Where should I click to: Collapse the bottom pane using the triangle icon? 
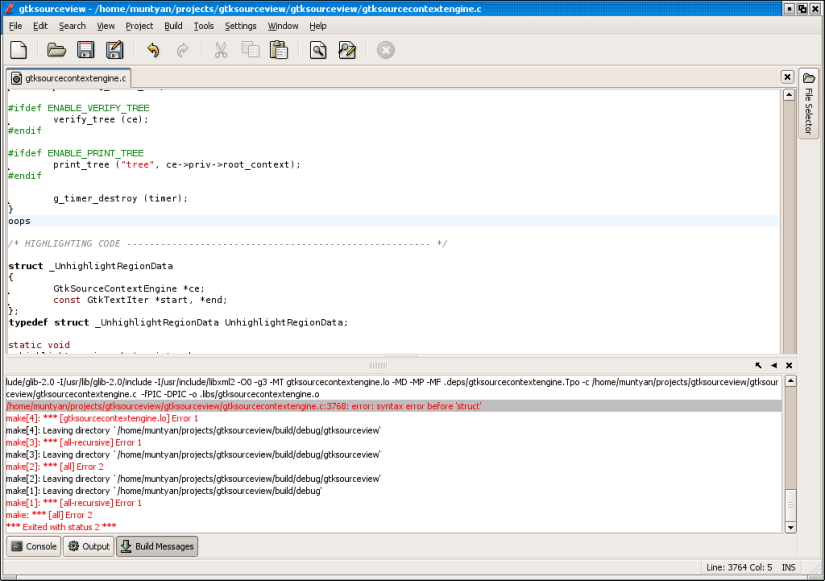pyautogui.click(x=774, y=366)
